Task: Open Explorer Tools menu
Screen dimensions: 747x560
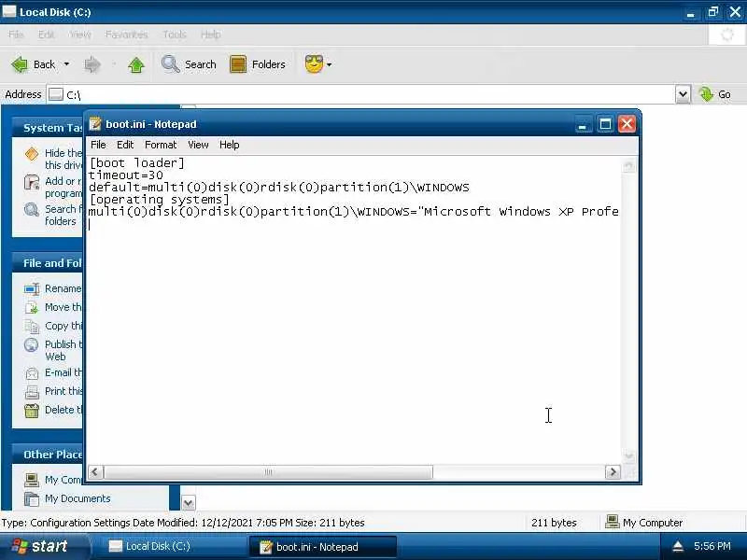Action: coord(175,35)
